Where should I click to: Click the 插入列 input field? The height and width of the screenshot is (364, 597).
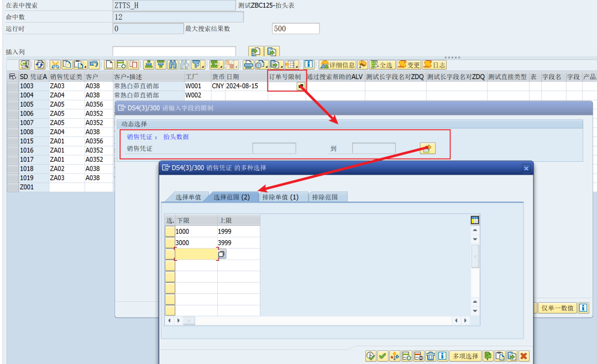(x=174, y=51)
